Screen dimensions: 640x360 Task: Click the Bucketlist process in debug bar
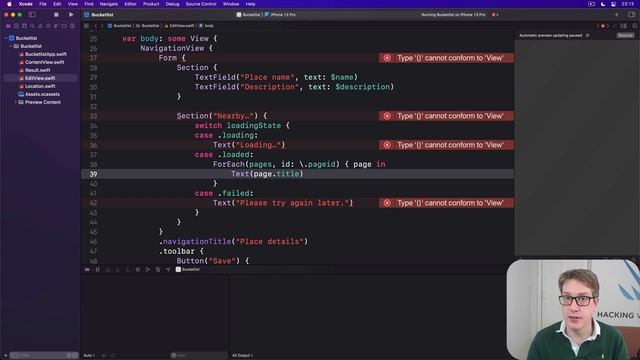(188, 270)
